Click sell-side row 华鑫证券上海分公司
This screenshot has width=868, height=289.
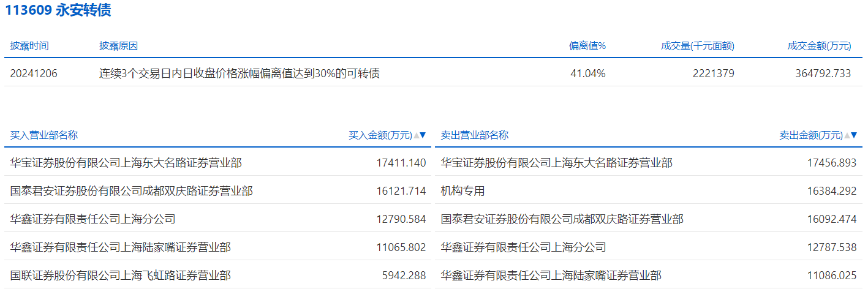pos(649,247)
